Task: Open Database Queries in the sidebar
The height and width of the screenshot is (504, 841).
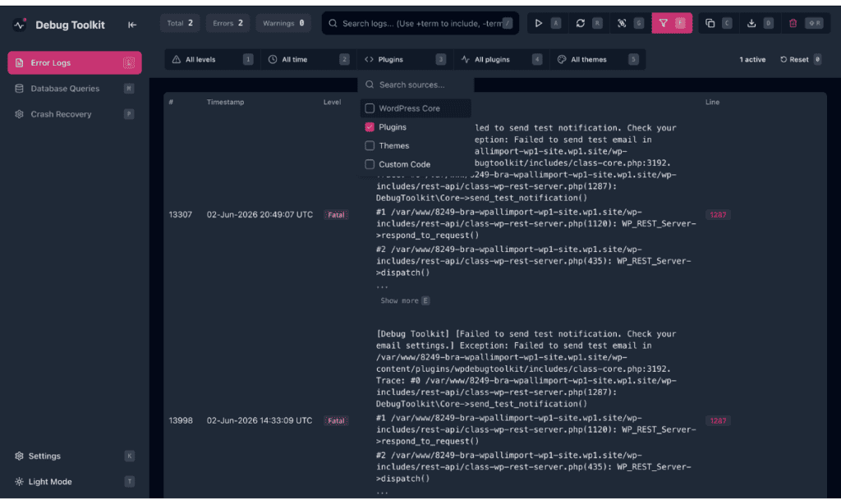Action: coord(75,89)
